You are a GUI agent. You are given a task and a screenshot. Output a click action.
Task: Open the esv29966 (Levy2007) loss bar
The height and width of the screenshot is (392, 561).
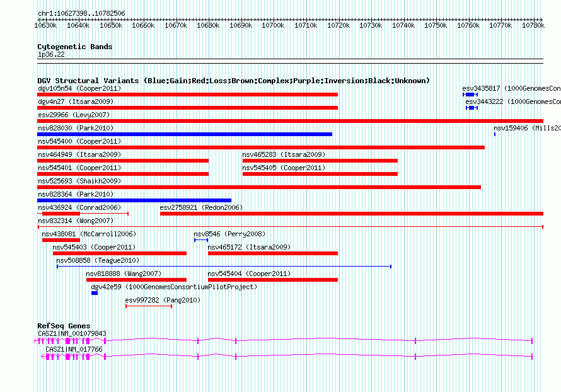[290, 121]
